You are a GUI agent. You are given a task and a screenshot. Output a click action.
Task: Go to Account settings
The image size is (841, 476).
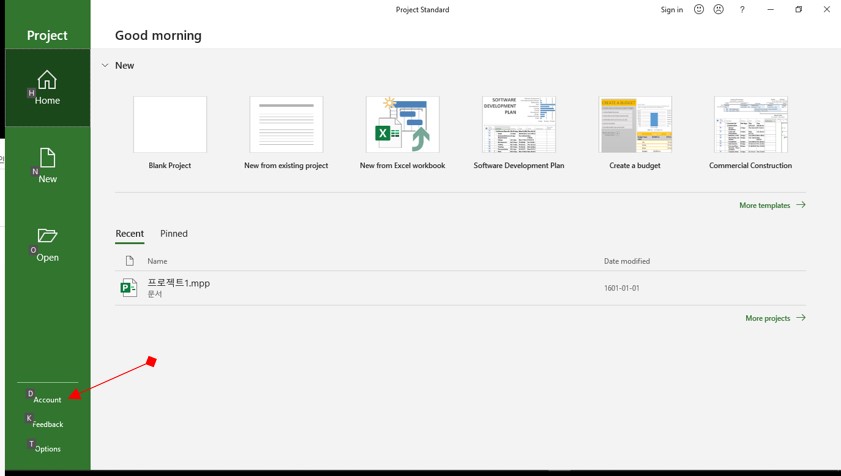pyautogui.click(x=48, y=399)
